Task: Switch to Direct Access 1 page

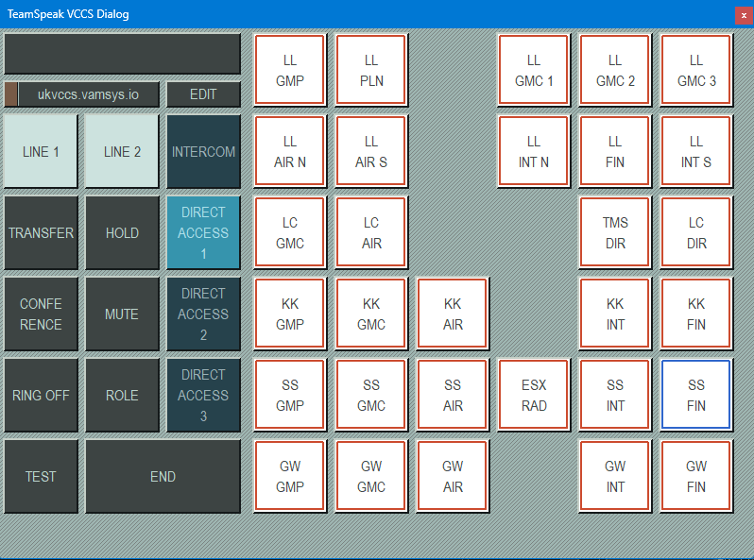Action: pyautogui.click(x=203, y=233)
